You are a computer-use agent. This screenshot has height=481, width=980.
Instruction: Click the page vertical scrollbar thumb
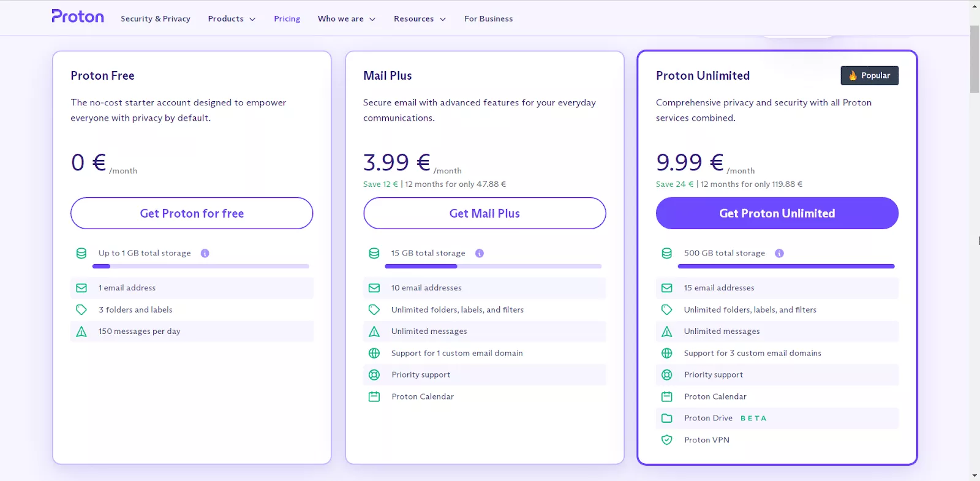click(x=974, y=59)
